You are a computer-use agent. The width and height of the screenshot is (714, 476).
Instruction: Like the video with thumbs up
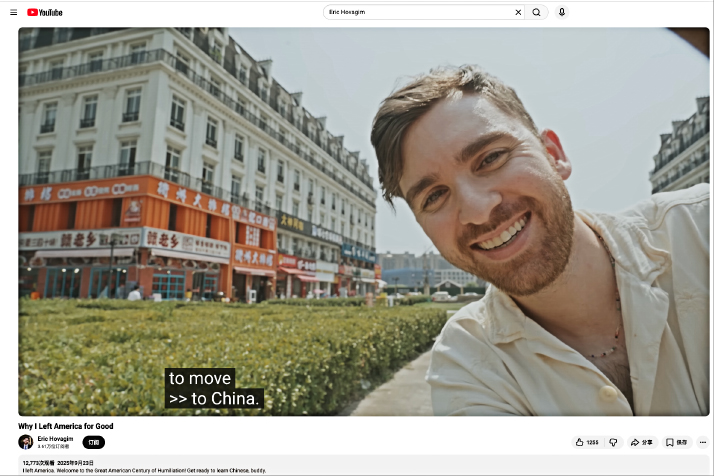point(580,442)
